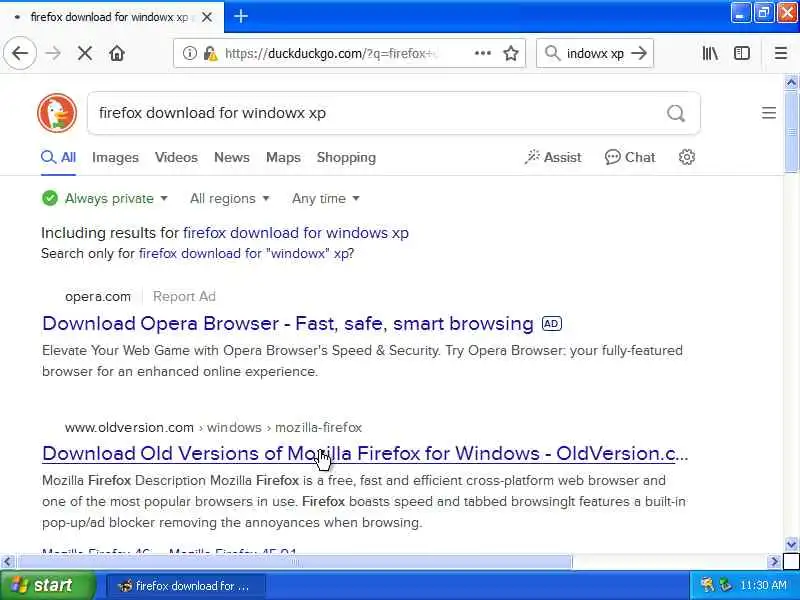Follow the corrected 'windows xp' query link
Image resolution: width=800 pixels, height=600 pixels.
pyautogui.click(x=296, y=233)
